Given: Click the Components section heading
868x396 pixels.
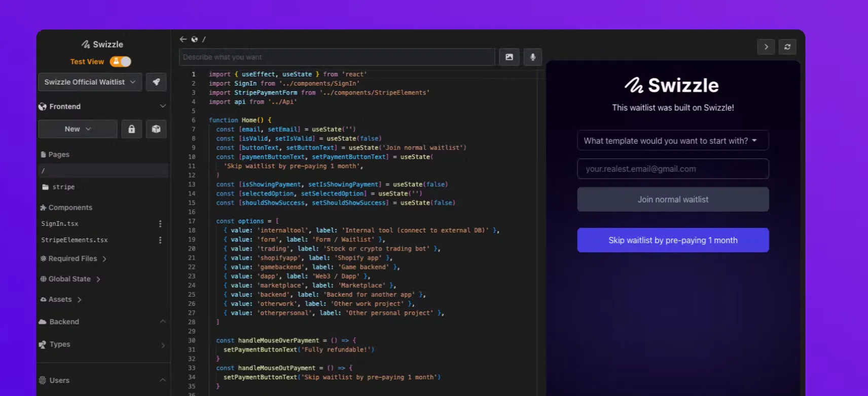Looking at the screenshot, I should pyautogui.click(x=66, y=208).
